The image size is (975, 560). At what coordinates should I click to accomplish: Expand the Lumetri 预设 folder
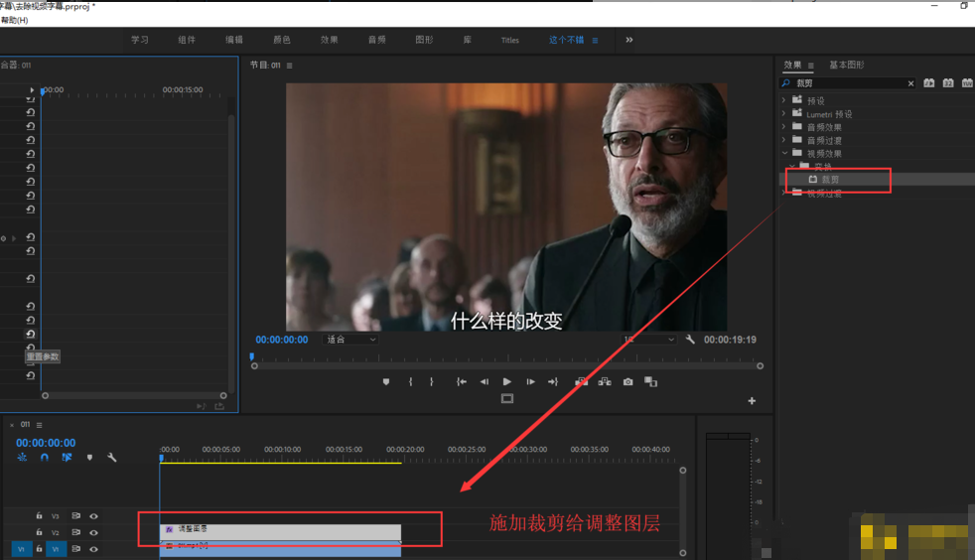coord(784,114)
